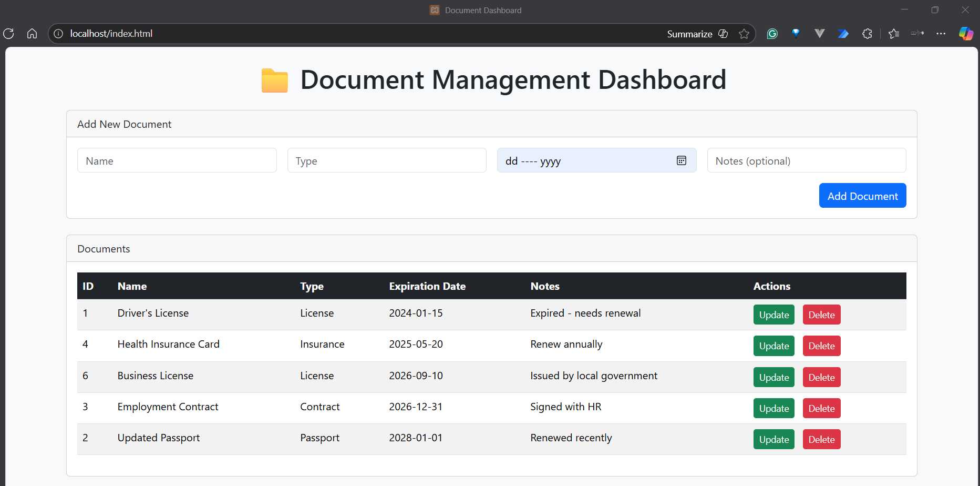Click the 'Insurance' type cell
This screenshot has height=486, width=980.
[322, 344]
